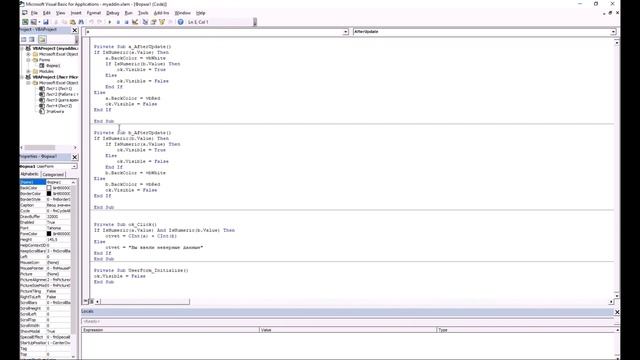
Task: Click the Insert UserForm toolbar icon
Action: point(33,22)
